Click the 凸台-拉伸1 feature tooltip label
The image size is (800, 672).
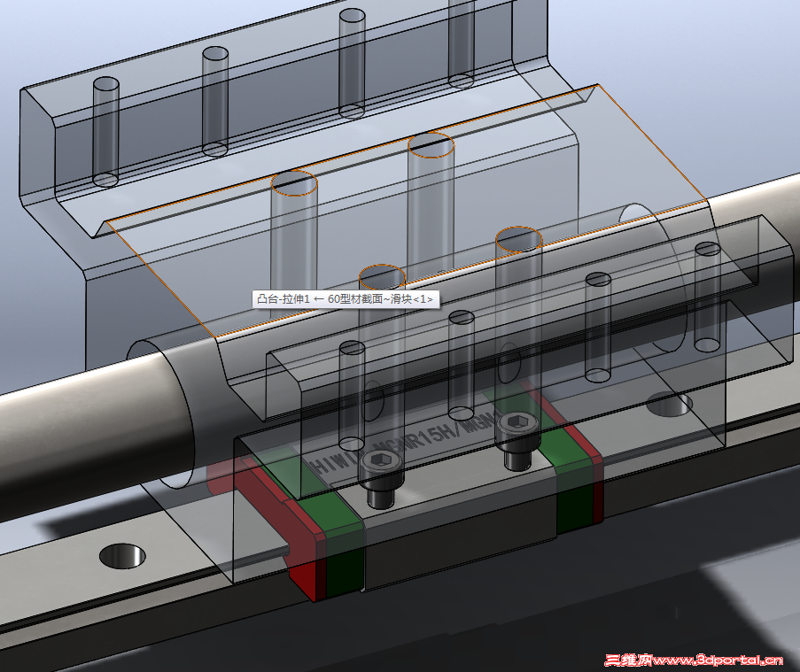pyautogui.click(x=346, y=299)
